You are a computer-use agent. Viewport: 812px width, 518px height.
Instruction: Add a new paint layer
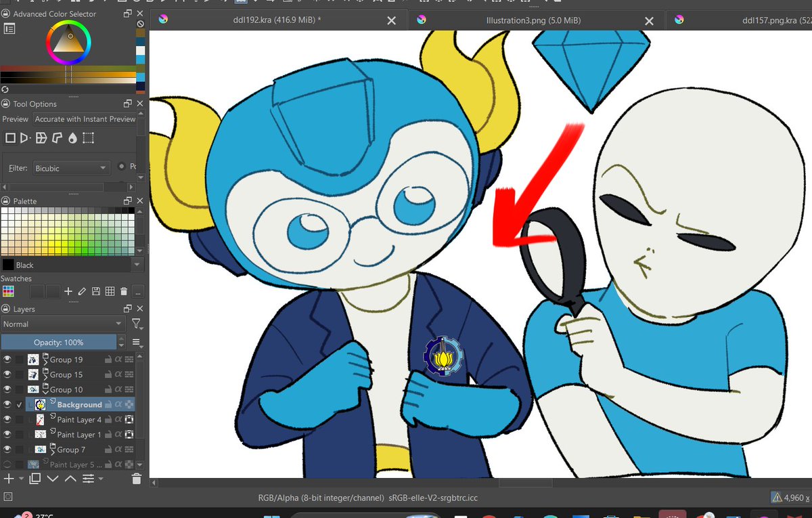click(x=9, y=479)
